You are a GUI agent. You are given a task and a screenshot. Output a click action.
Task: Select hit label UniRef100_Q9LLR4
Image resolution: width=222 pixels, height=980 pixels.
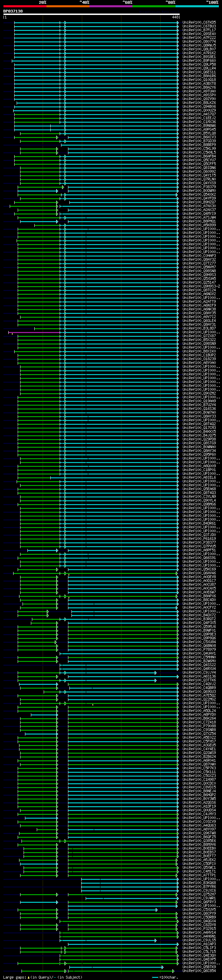click(x=199, y=68)
